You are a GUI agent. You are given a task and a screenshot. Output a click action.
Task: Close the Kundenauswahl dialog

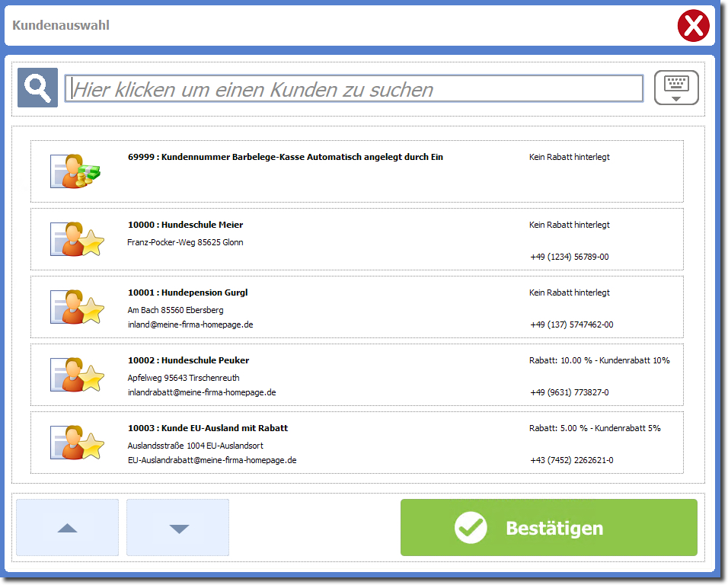(693, 27)
